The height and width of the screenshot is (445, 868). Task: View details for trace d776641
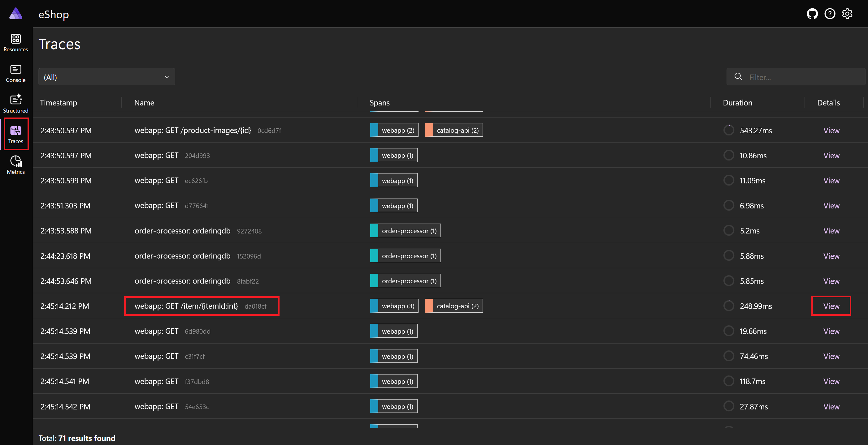click(x=831, y=206)
